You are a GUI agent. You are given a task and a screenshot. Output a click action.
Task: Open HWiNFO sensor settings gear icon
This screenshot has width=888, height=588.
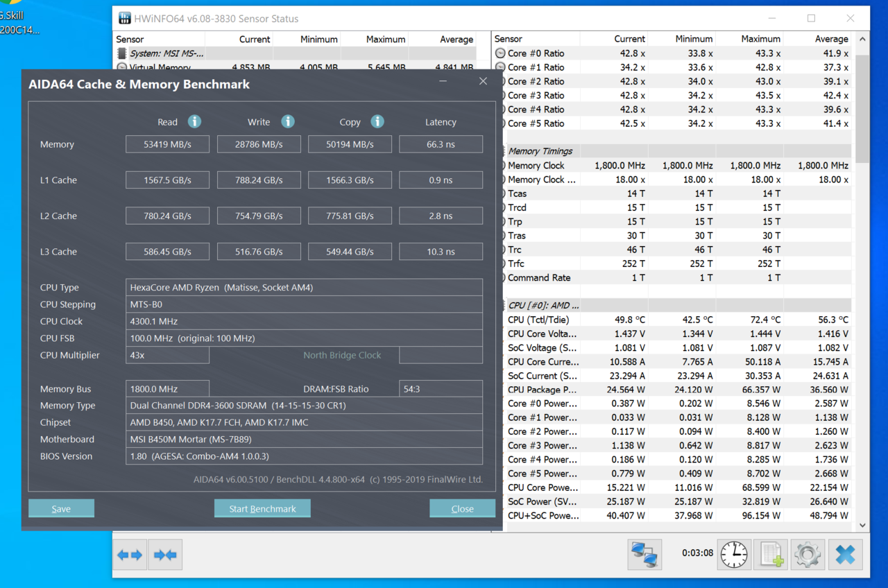pyautogui.click(x=808, y=555)
